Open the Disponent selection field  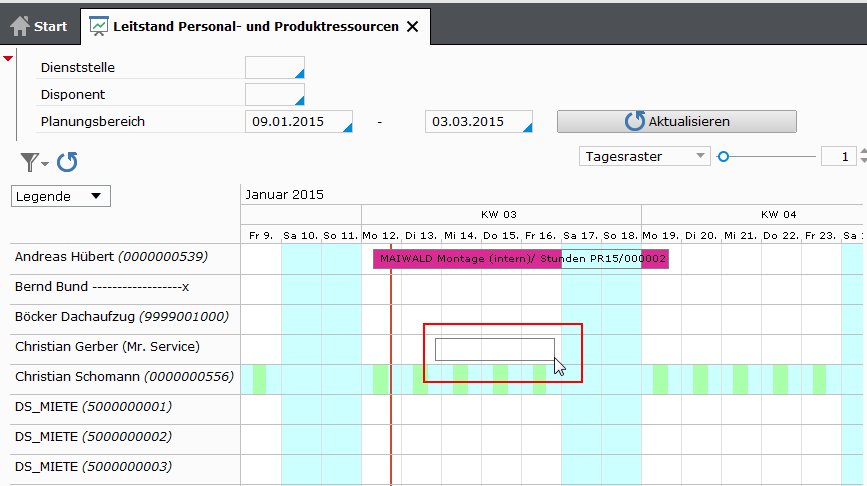point(274,95)
